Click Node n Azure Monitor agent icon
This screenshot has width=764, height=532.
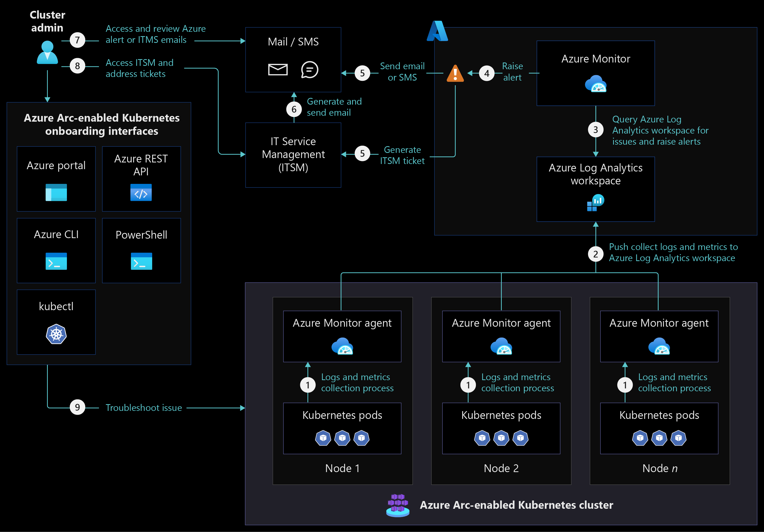[x=659, y=346]
